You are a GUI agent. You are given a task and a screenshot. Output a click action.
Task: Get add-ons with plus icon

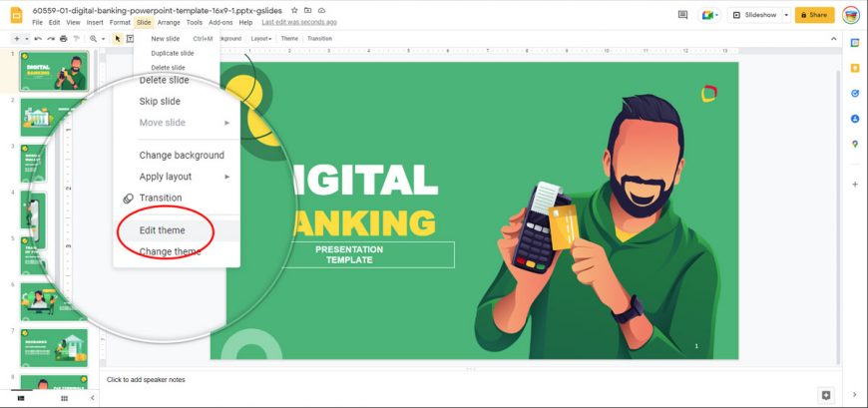(855, 184)
